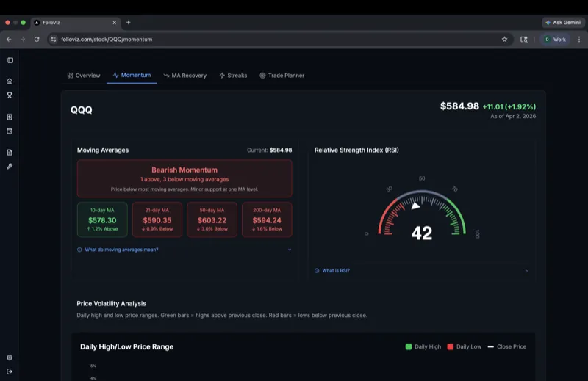The image size is (588, 381).
Task: Open the settings gear in sidebar
Action: click(x=10, y=358)
